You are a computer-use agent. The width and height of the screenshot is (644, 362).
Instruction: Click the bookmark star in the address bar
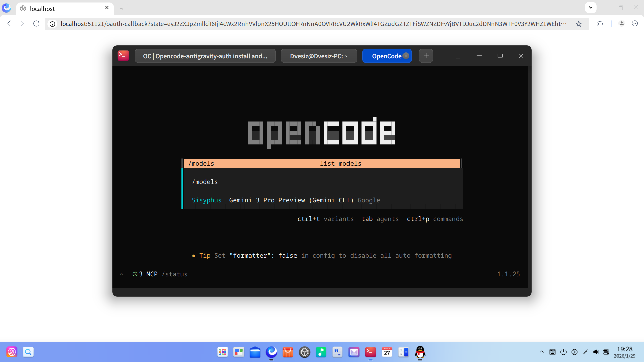coord(579,24)
